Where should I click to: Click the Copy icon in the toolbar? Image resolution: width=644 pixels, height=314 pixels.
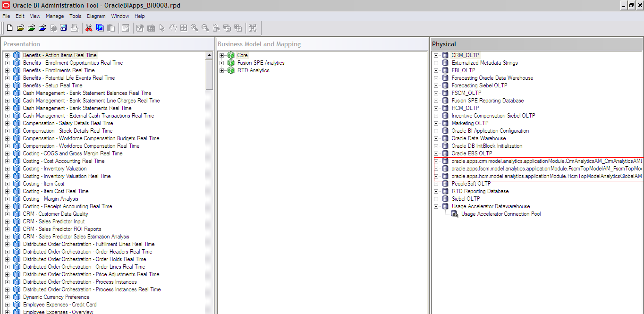click(x=100, y=28)
